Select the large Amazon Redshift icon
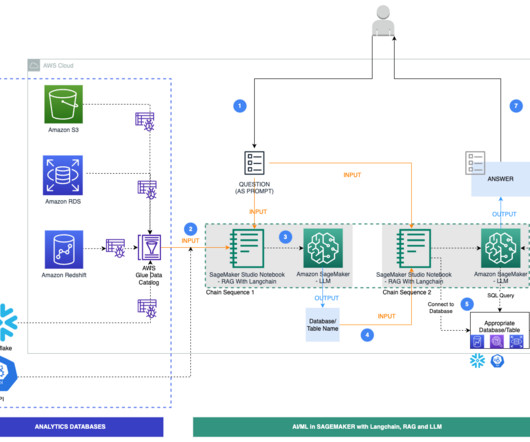The height and width of the screenshot is (442, 530). click(x=64, y=249)
